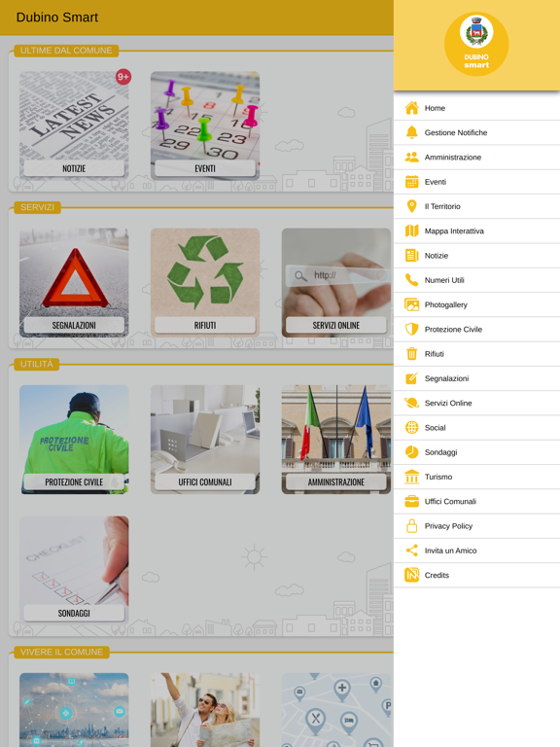Click the trash bin icon for Rifiuti
The height and width of the screenshot is (747, 560).
[411, 354]
